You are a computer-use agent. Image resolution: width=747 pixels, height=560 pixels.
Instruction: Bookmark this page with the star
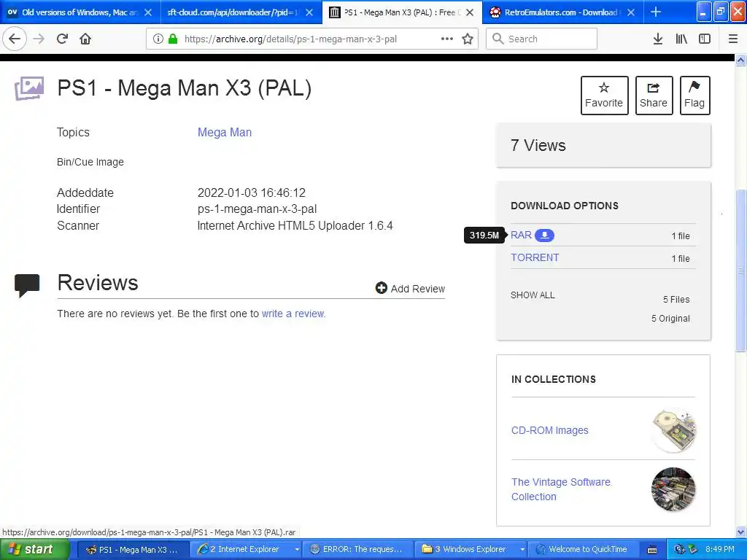468,39
